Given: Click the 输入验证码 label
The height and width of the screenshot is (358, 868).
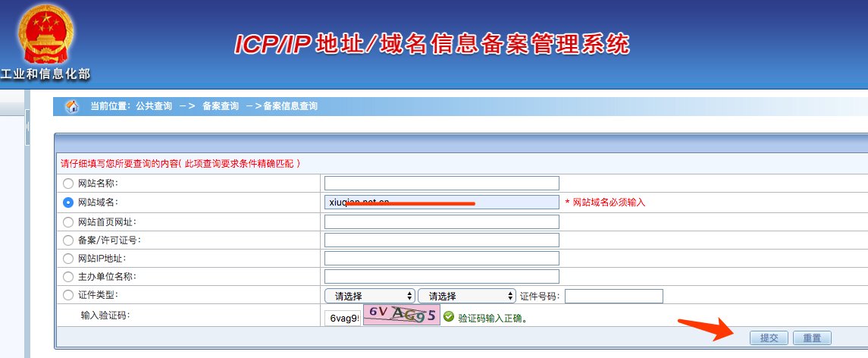Looking at the screenshot, I should [105, 316].
